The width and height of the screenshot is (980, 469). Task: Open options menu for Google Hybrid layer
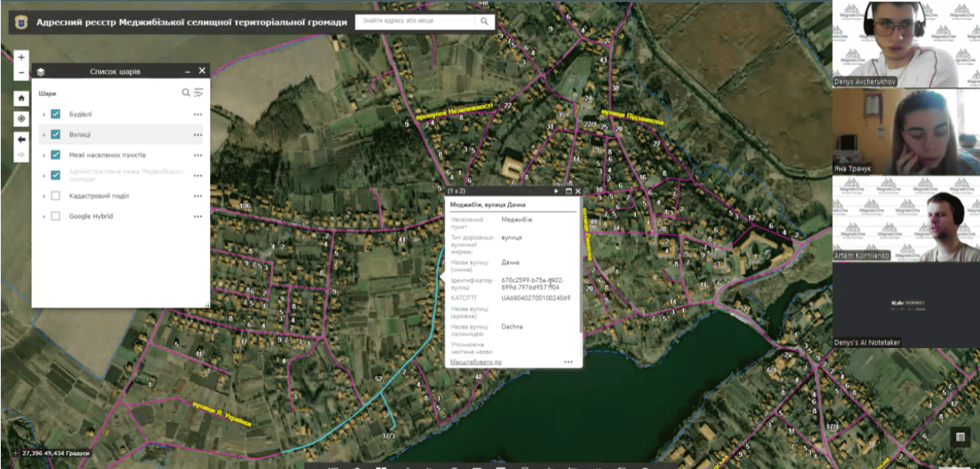click(x=198, y=216)
